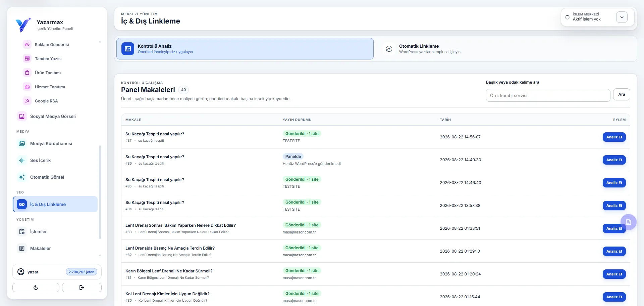The width and height of the screenshot is (644, 306).
Task: Focus the Başlık veya odak kelime search field
Action: (548, 95)
